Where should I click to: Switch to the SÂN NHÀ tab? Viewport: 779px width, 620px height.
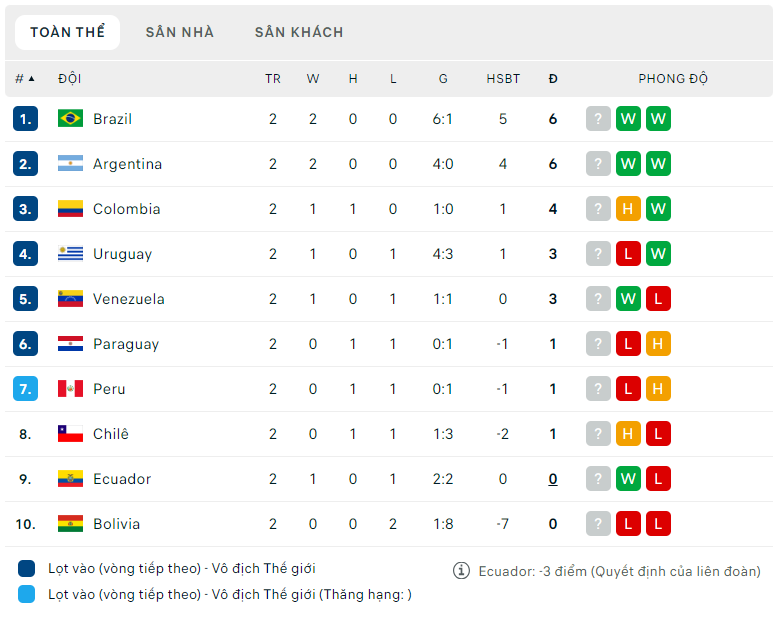pos(180,32)
